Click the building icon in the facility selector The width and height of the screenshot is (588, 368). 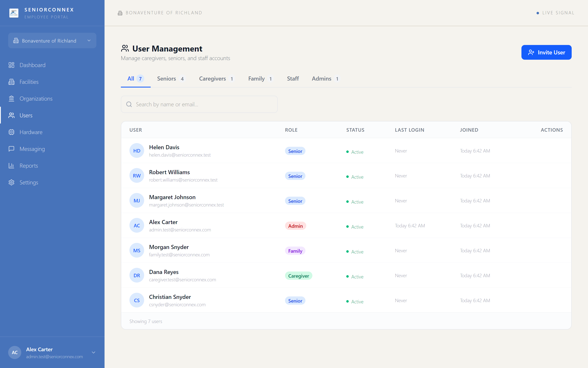point(16,41)
